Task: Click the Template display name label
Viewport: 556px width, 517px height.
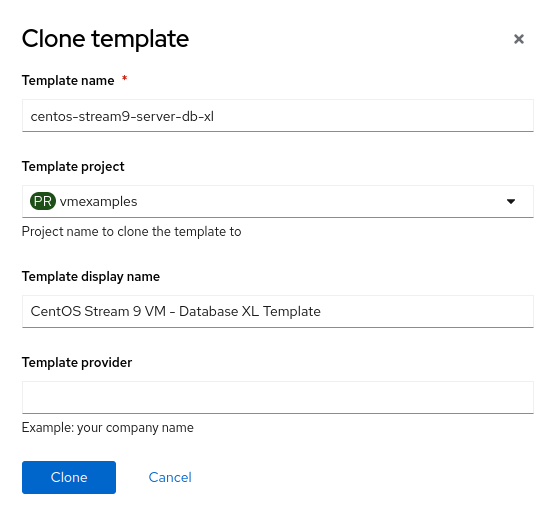Action: 91,277
